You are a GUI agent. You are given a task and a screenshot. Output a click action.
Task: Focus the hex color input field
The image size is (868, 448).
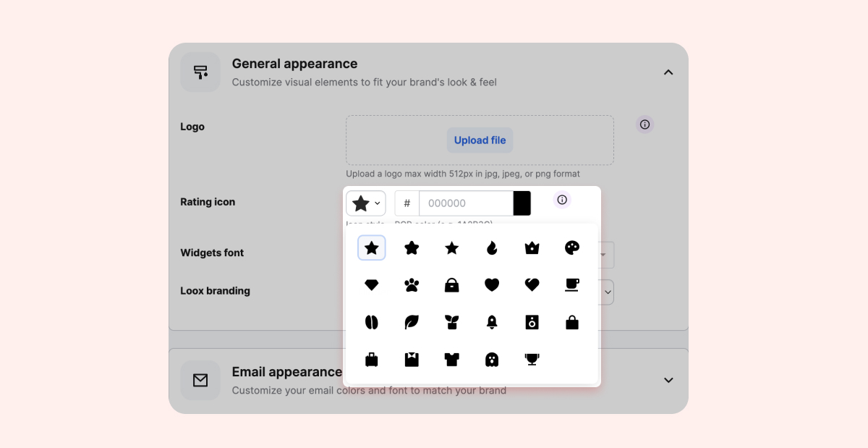[467, 203]
